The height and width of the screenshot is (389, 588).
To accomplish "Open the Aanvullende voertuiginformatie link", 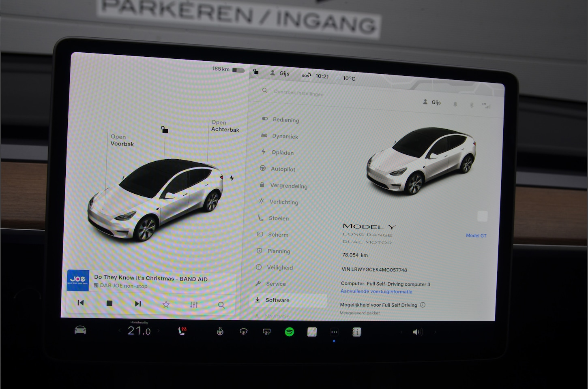I will click(376, 291).
